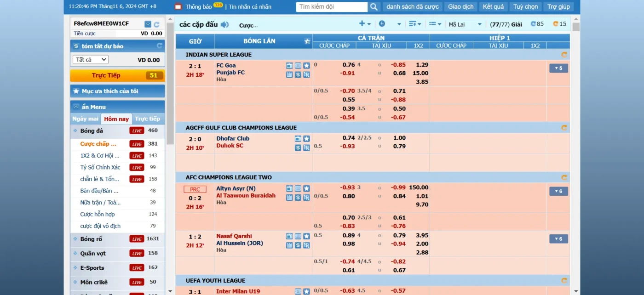
Task: Switch to the Ngày mai tab
Action: point(86,119)
